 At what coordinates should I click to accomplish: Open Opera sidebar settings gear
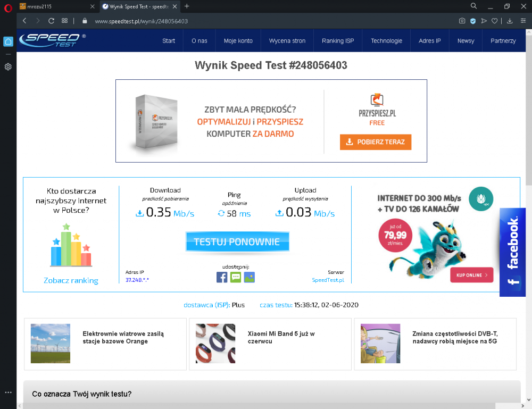pyautogui.click(x=8, y=67)
